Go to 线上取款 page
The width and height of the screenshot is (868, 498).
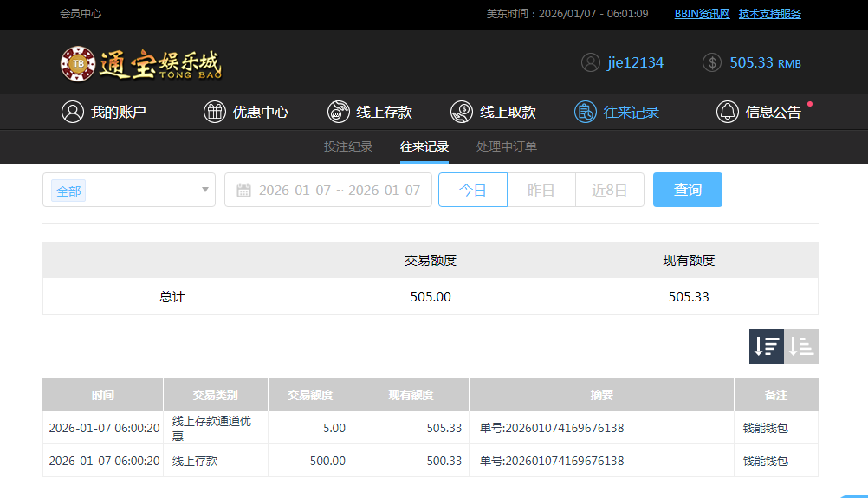[493, 112]
